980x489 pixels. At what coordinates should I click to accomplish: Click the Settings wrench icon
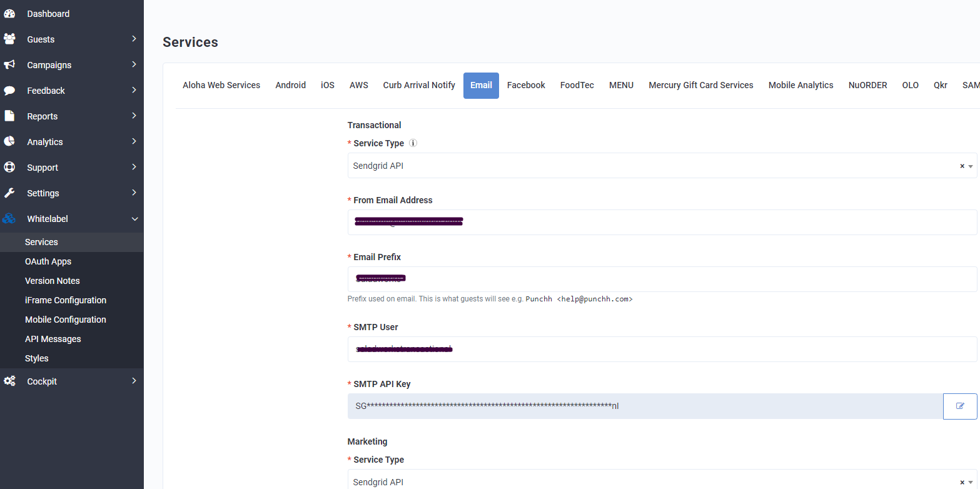point(9,193)
